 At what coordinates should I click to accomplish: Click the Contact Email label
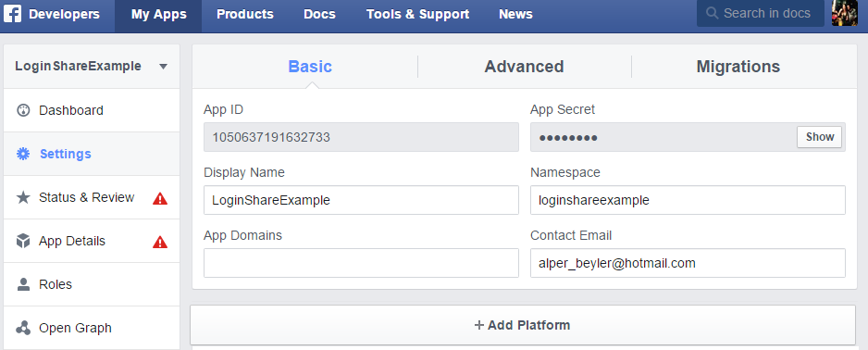571,235
